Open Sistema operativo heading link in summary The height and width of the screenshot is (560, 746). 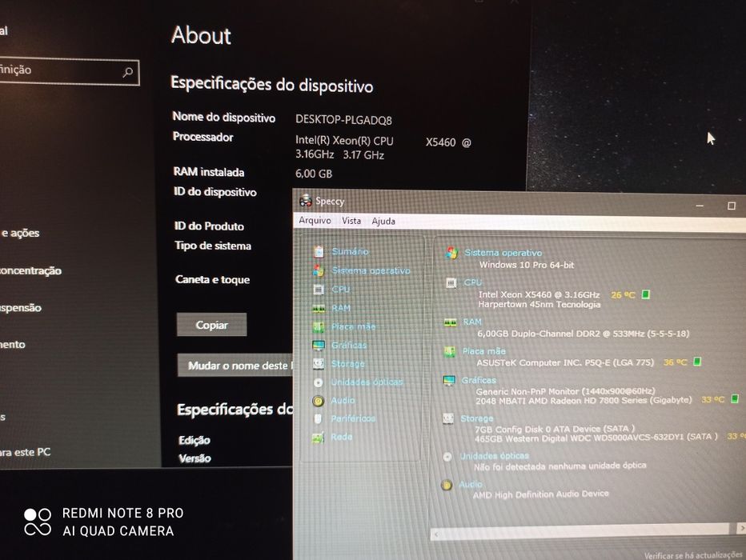pos(503,253)
